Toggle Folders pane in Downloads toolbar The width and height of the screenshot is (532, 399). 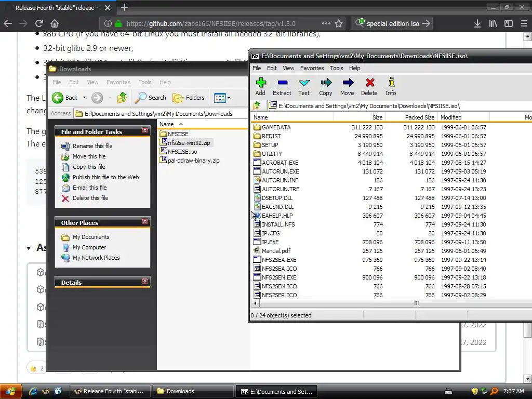(189, 98)
